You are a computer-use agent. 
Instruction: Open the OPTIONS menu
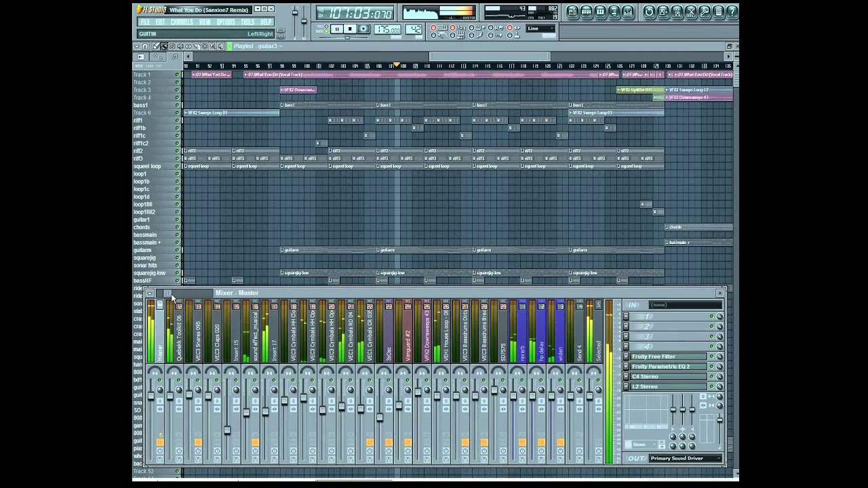click(226, 22)
